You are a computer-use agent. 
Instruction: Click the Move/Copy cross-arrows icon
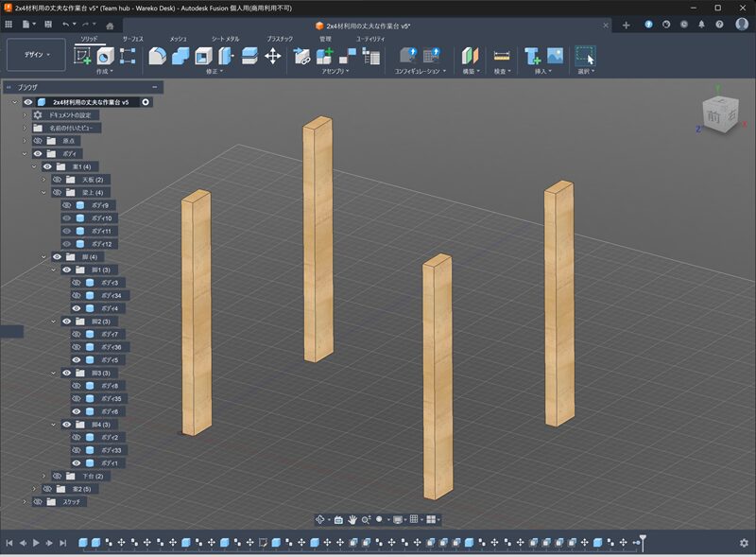272,56
